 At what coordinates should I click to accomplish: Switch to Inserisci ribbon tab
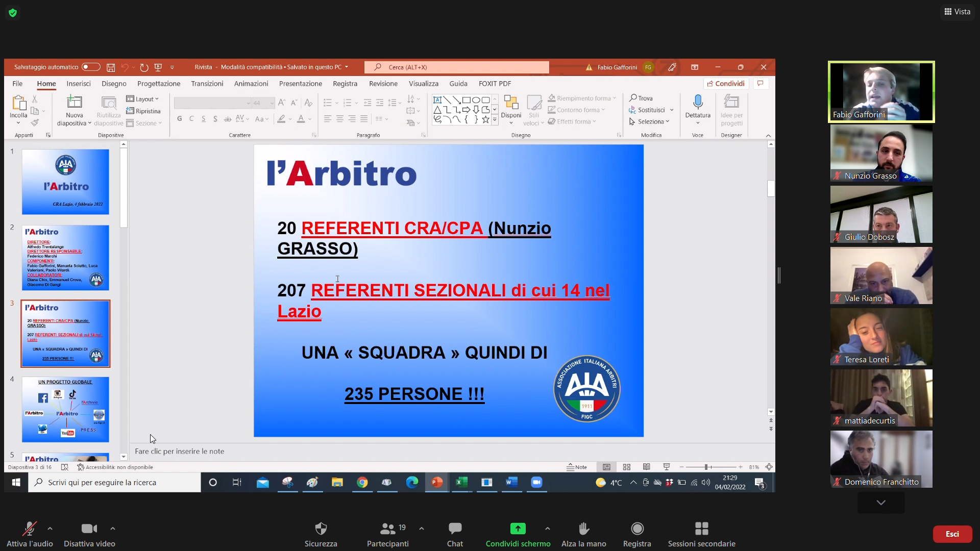[x=79, y=84]
